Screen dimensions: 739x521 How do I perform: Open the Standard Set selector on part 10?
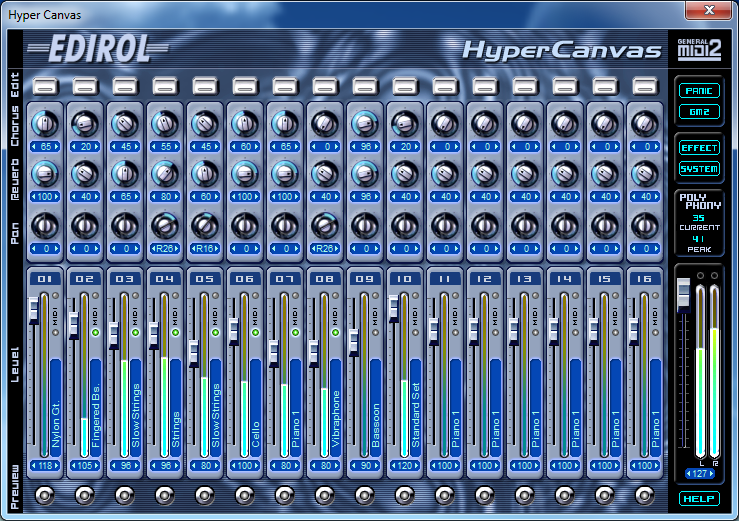point(416,408)
